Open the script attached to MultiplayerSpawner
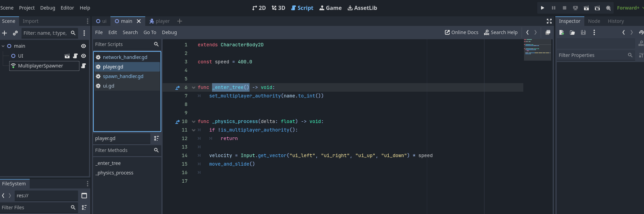Screen dimensions: 644x214 84,66
